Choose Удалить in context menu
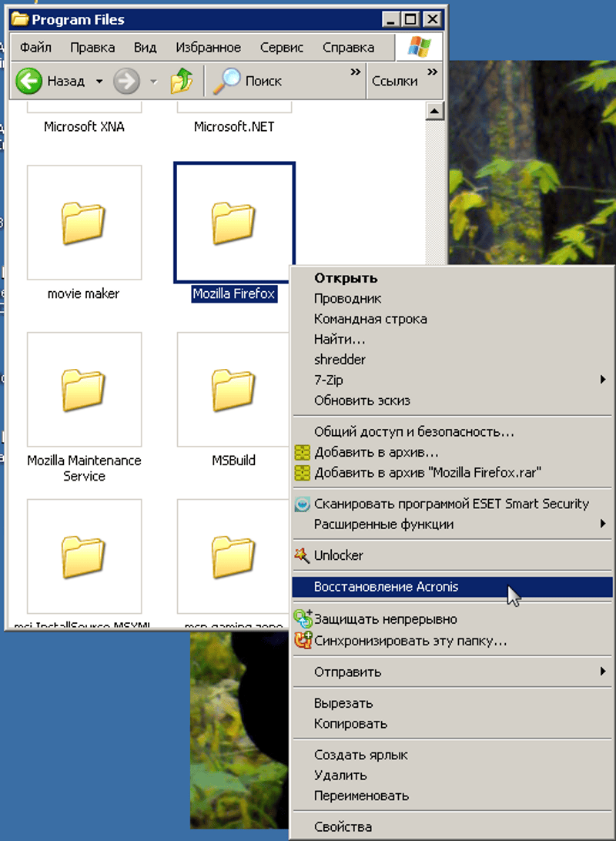This screenshot has width=616, height=841. click(x=452, y=776)
